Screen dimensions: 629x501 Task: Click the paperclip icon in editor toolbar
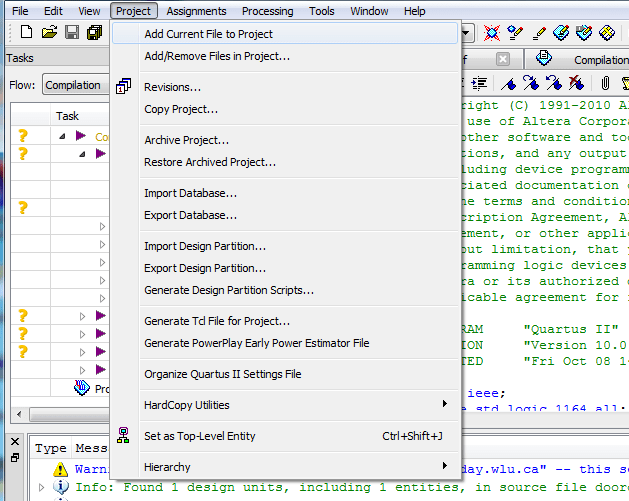point(605,83)
